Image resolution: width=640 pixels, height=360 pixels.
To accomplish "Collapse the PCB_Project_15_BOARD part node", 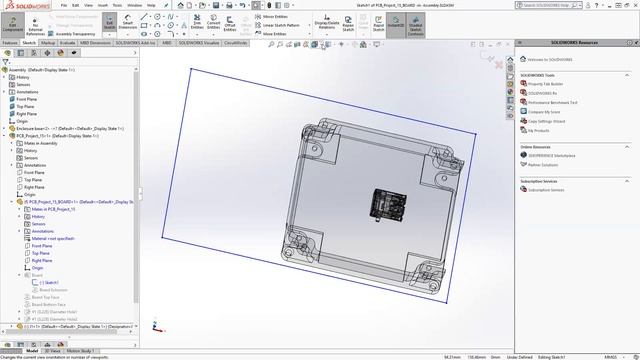I will pyautogui.click(x=12, y=202).
